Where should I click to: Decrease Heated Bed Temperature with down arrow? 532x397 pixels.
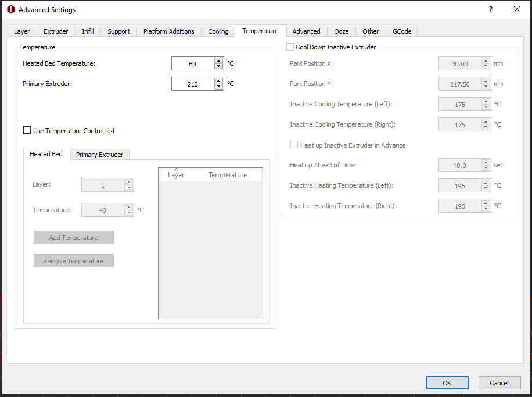click(x=219, y=67)
